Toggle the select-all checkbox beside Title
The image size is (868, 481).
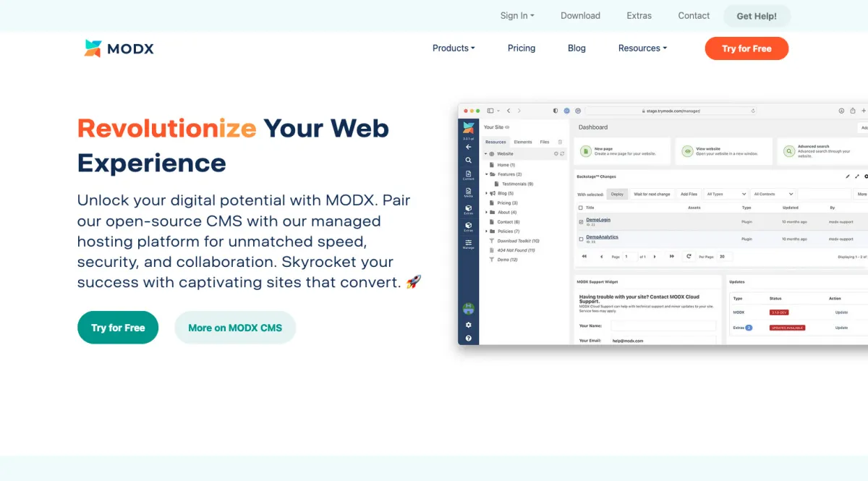pos(581,208)
